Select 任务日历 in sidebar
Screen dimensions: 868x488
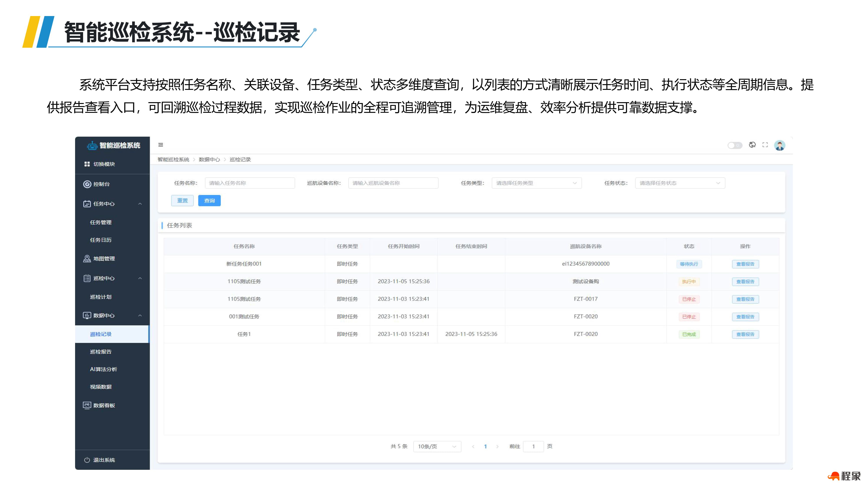(x=101, y=240)
